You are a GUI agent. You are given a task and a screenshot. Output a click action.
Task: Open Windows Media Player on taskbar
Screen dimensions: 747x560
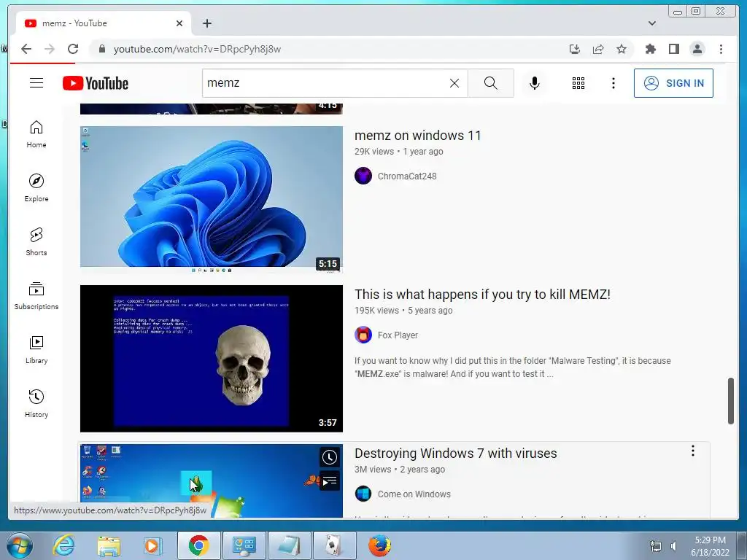[152, 545]
